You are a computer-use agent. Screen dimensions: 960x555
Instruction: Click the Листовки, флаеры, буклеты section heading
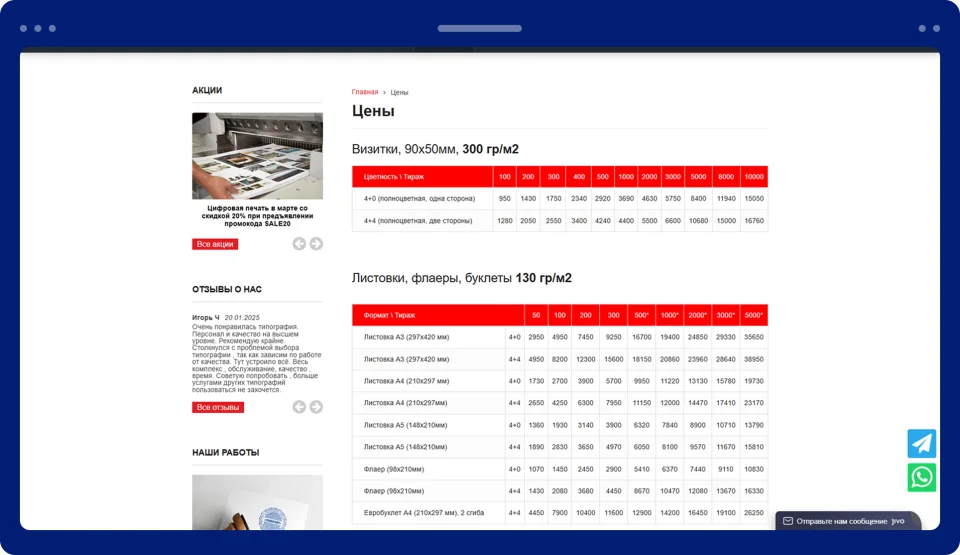tap(462, 278)
